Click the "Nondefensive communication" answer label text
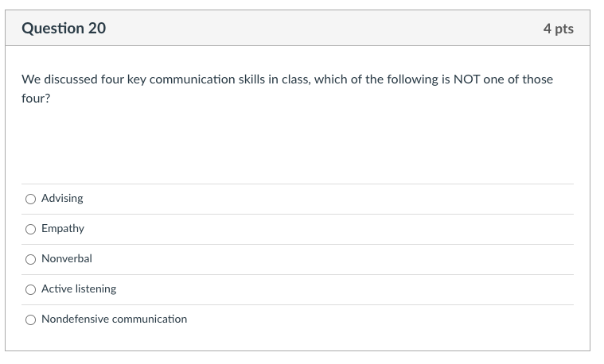The image size is (604, 364). tap(115, 319)
